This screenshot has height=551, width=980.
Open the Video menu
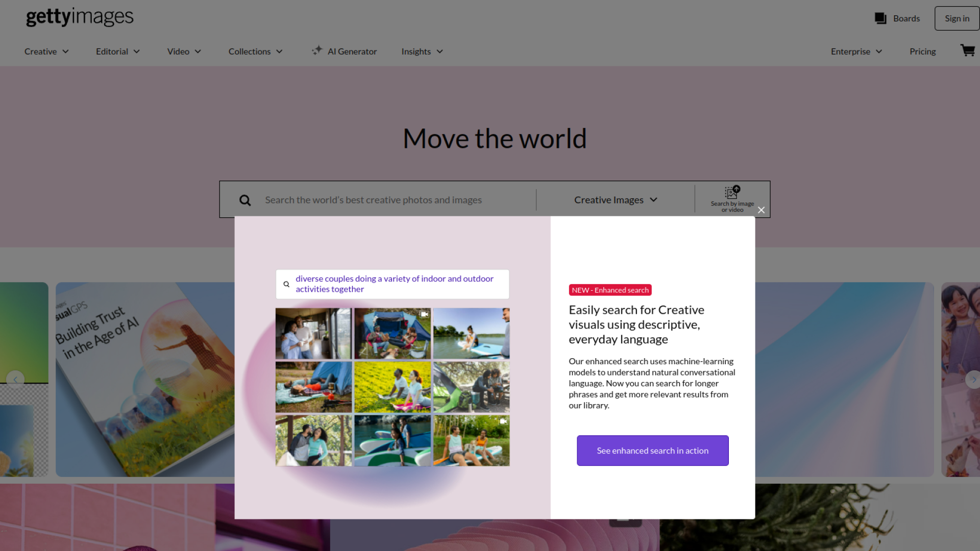(x=184, y=52)
